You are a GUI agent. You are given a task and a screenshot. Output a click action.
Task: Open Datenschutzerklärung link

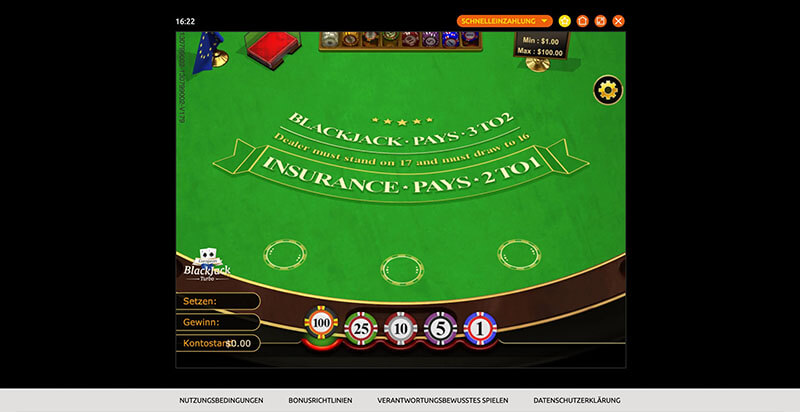[577, 400]
